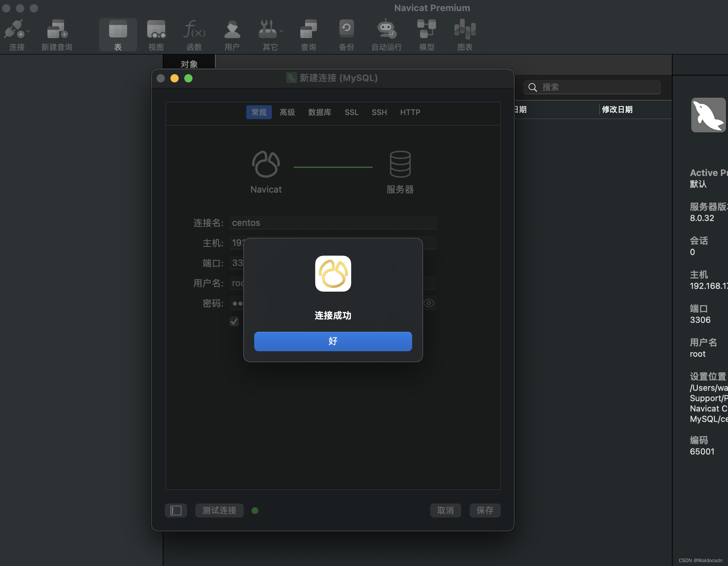Switch to the 高级 tab
This screenshot has height=566, width=728.
[287, 112]
